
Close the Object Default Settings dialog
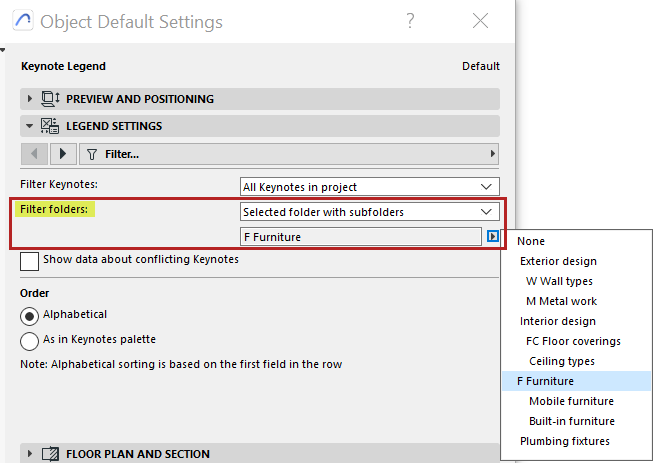pyautogui.click(x=480, y=20)
